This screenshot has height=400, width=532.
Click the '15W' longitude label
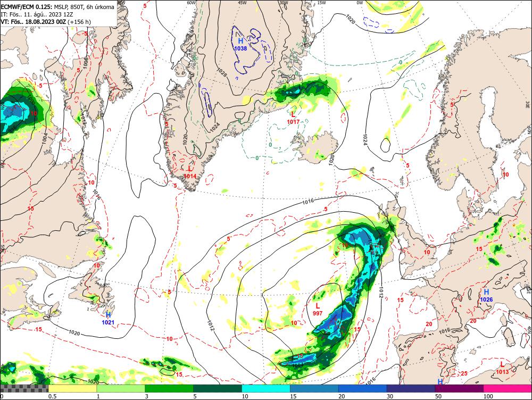322,2
